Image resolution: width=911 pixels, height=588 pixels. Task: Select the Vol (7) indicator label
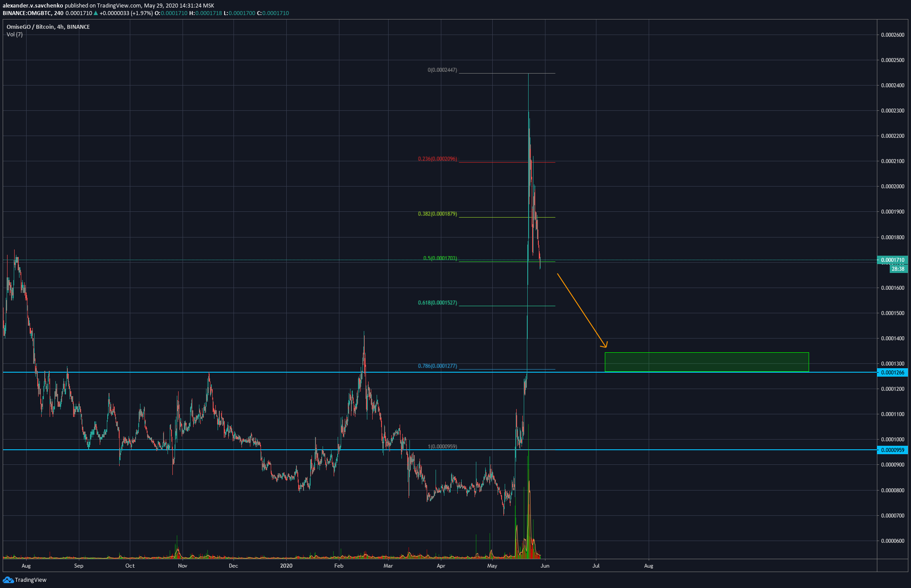(x=15, y=35)
